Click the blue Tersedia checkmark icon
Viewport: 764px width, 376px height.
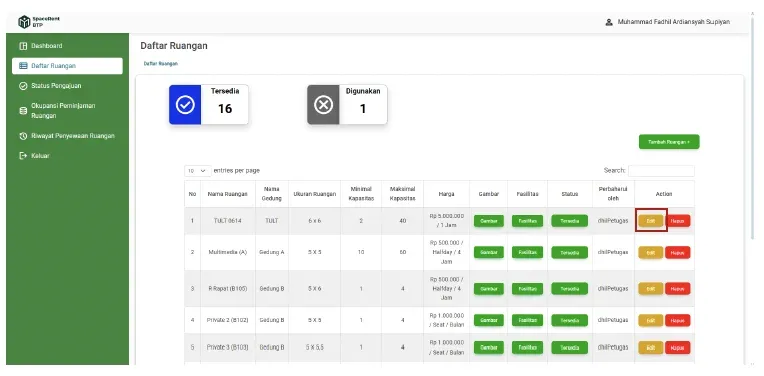click(x=185, y=105)
